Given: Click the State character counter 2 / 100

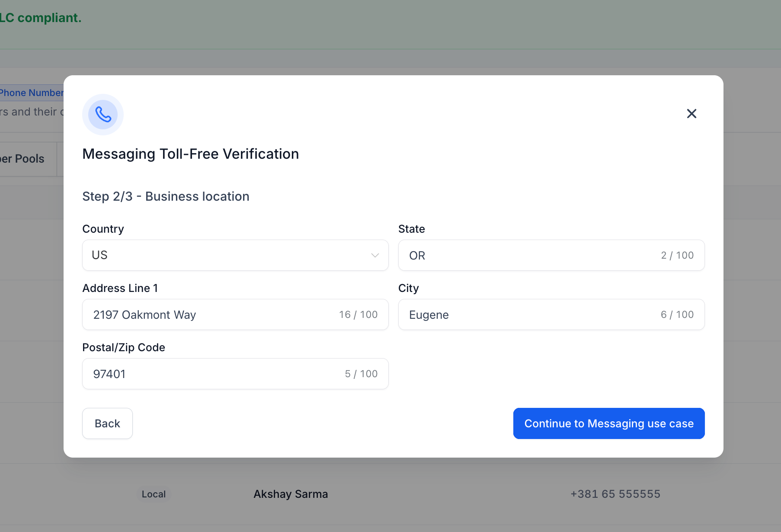Looking at the screenshot, I should pos(677,255).
